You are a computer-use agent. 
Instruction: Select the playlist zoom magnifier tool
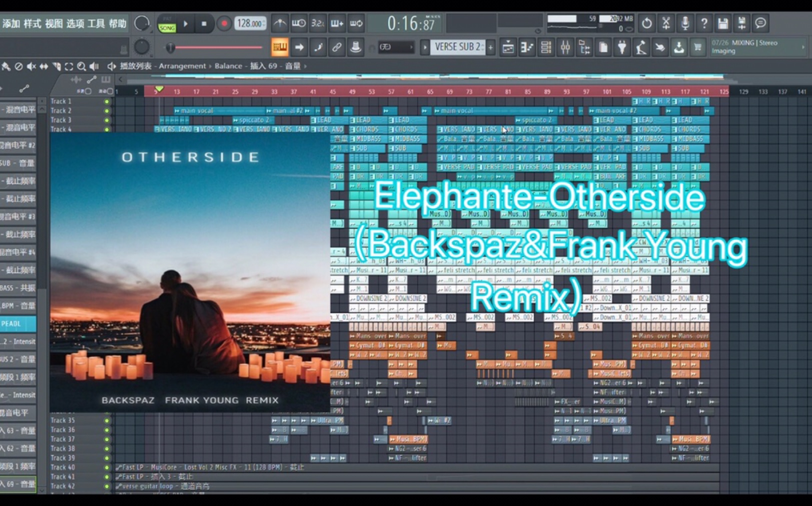point(82,66)
